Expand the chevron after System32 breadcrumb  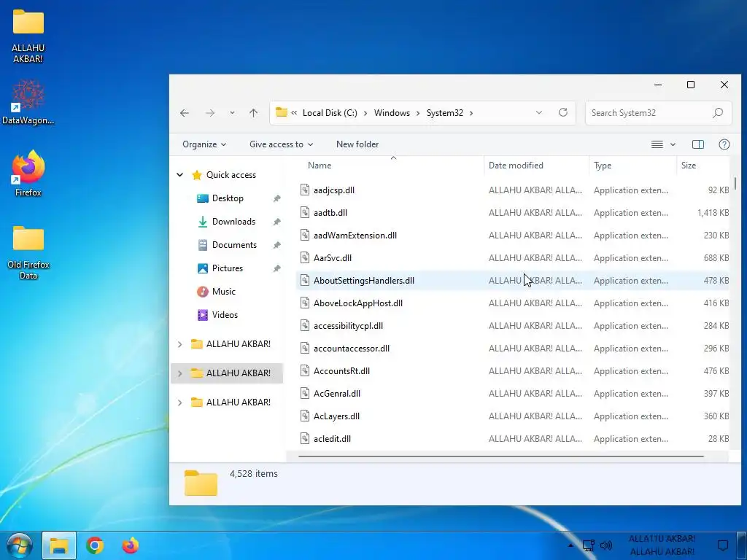coord(471,113)
